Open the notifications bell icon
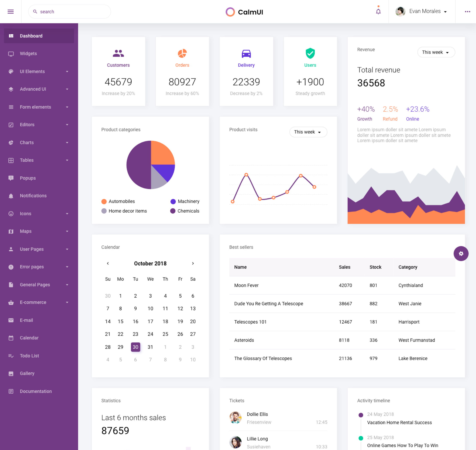476x450 pixels. 378,11
